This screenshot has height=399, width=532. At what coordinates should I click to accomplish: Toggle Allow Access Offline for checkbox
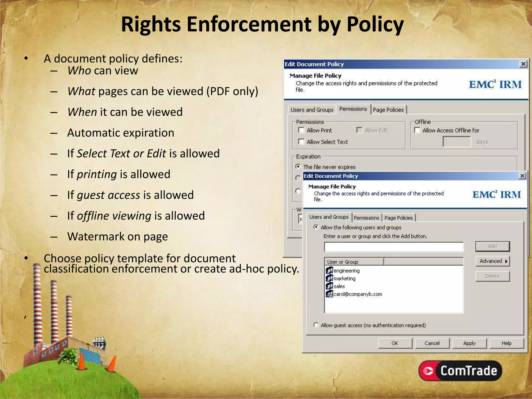[x=417, y=130]
